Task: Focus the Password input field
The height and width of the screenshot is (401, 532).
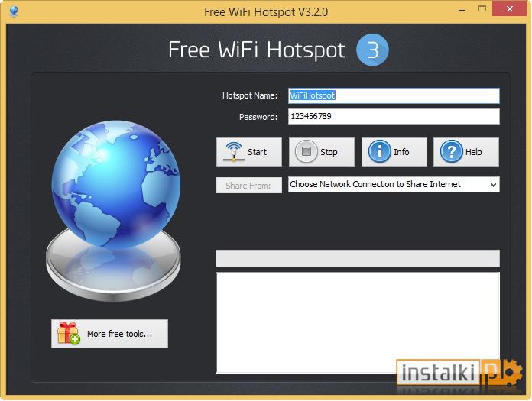Action: [394, 117]
